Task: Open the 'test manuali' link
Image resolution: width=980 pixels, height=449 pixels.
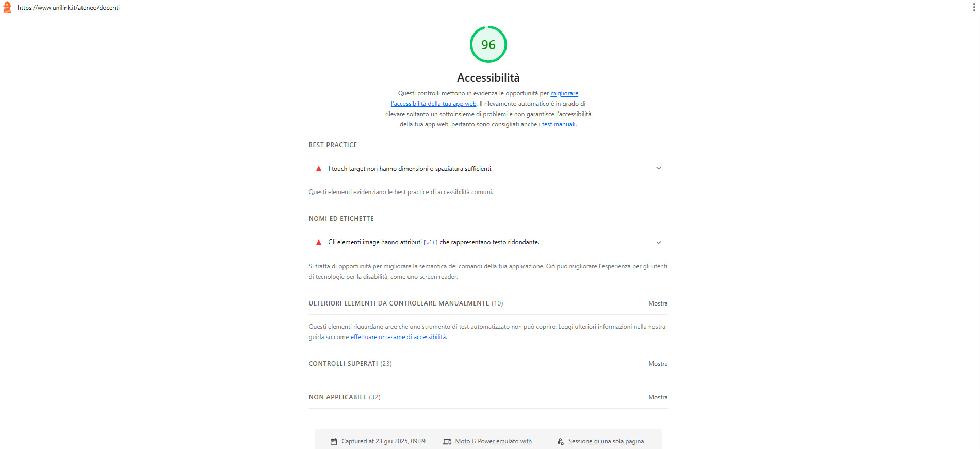Action: coord(559,124)
